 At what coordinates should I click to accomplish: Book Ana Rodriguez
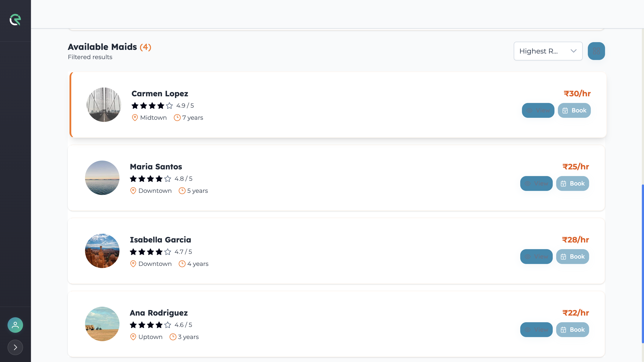573,330
